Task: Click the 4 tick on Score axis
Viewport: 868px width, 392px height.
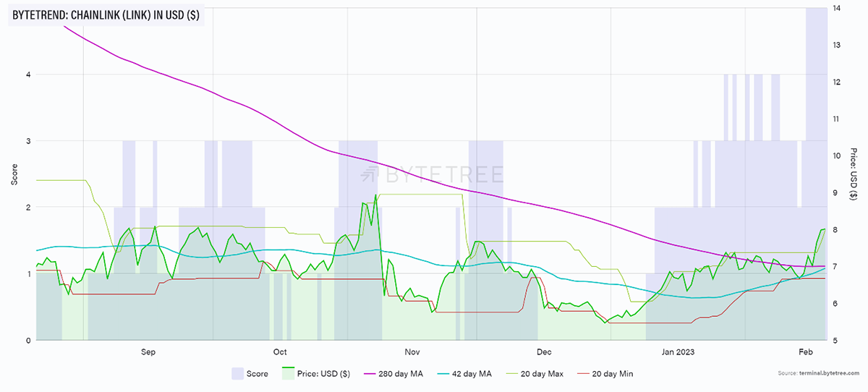Action: pos(27,74)
